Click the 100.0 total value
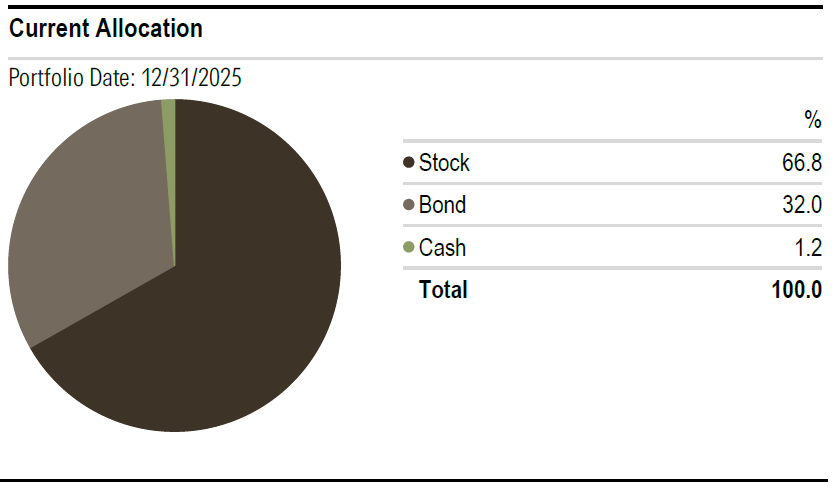This screenshot has height=488, width=835. point(796,290)
